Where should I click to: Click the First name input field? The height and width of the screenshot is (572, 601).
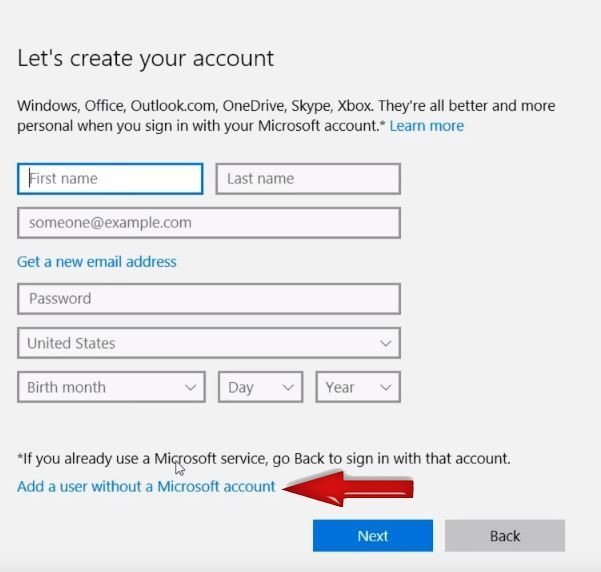pyautogui.click(x=110, y=179)
